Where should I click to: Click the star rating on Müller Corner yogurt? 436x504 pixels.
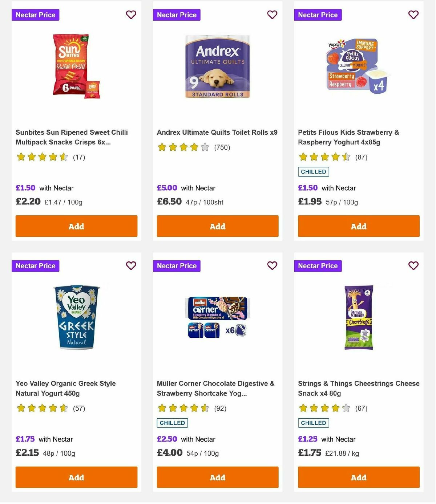(183, 408)
